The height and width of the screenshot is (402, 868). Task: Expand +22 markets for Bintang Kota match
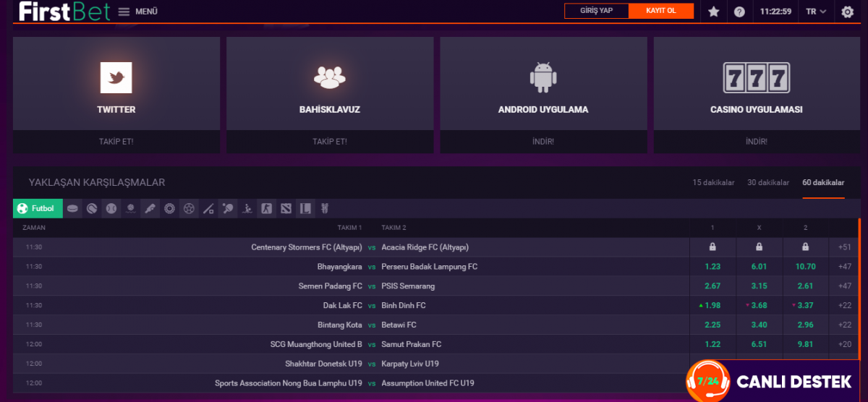(844, 325)
